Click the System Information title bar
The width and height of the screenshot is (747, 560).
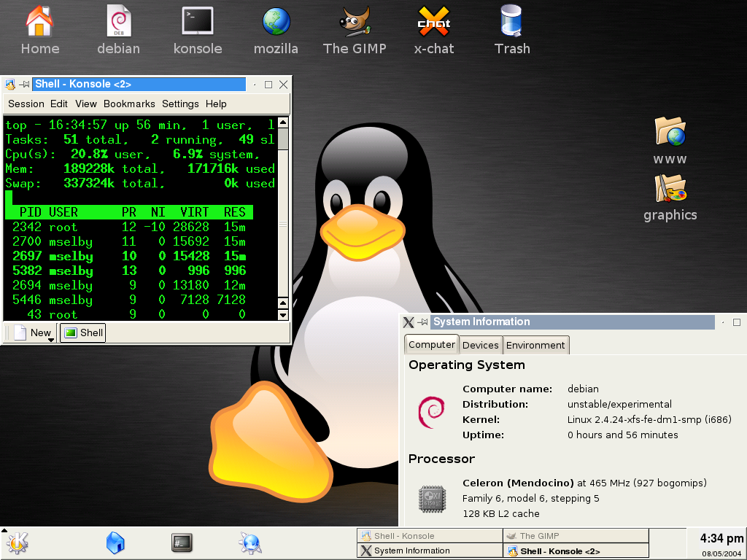(573, 322)
